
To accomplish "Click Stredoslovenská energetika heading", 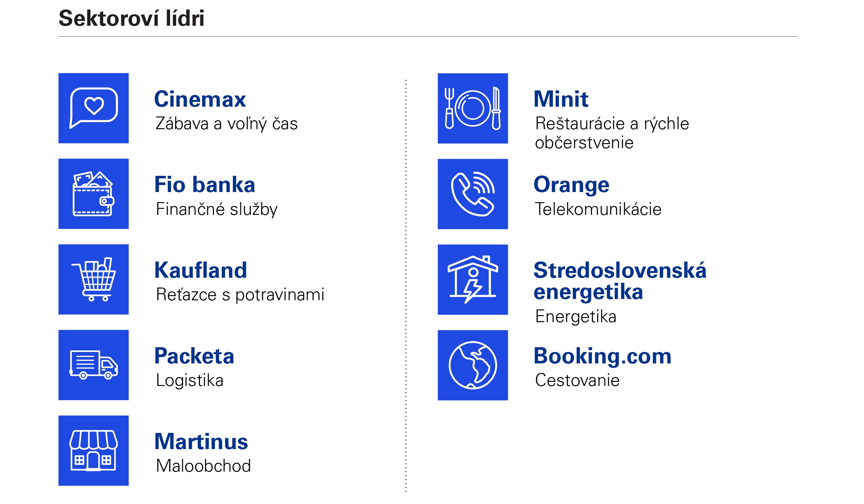I will tap(620, 281).
